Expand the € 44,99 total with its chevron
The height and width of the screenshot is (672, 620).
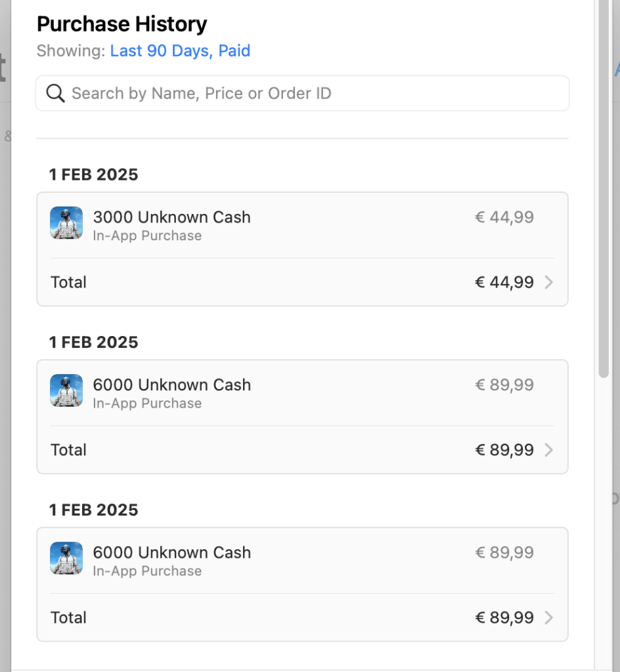click(x=549, y=282)
